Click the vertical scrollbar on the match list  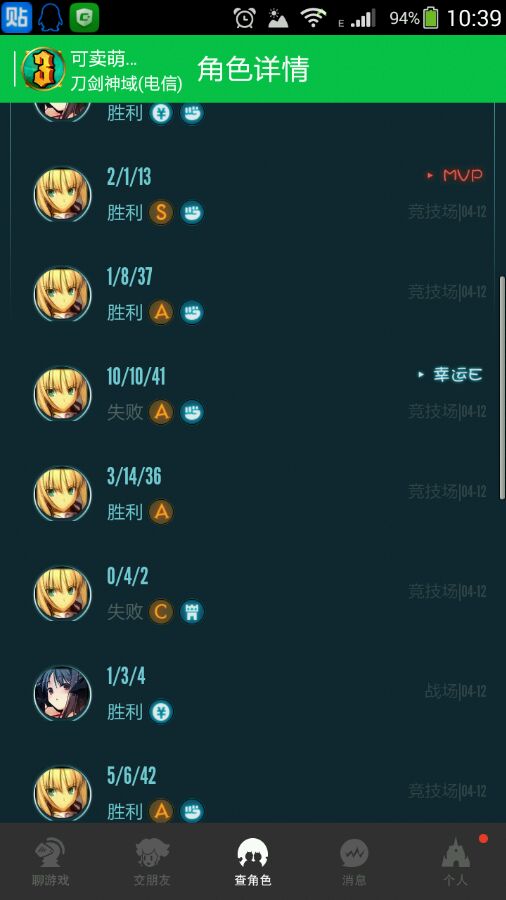click(x=503, y=387)
